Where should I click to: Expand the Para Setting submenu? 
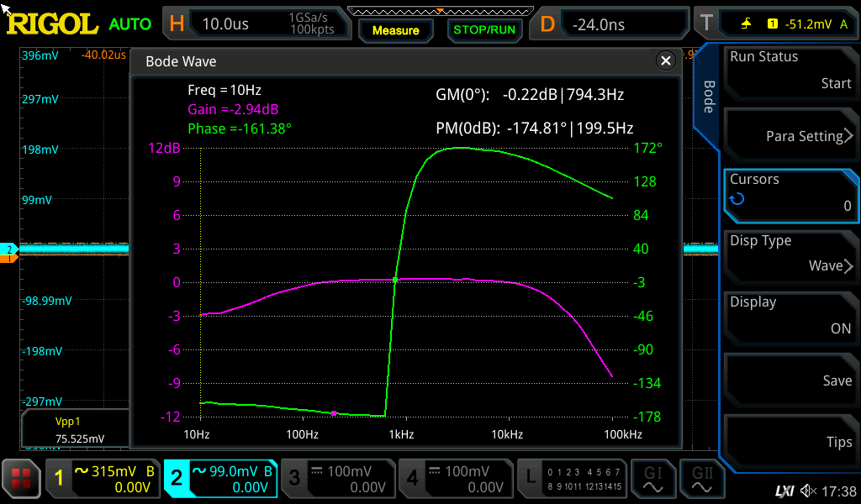coord(790,136)
